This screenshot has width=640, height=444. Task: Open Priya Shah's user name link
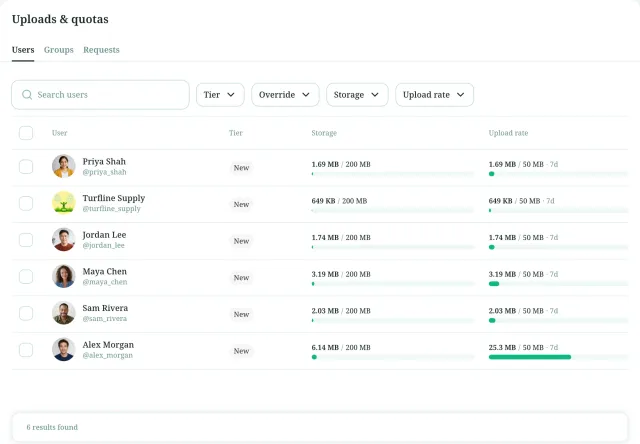[x=104, y=162]
